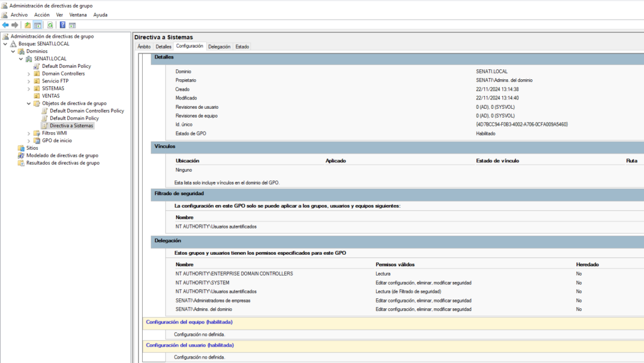Open Configuración del equipo (habilitada) link

(189, 322)
